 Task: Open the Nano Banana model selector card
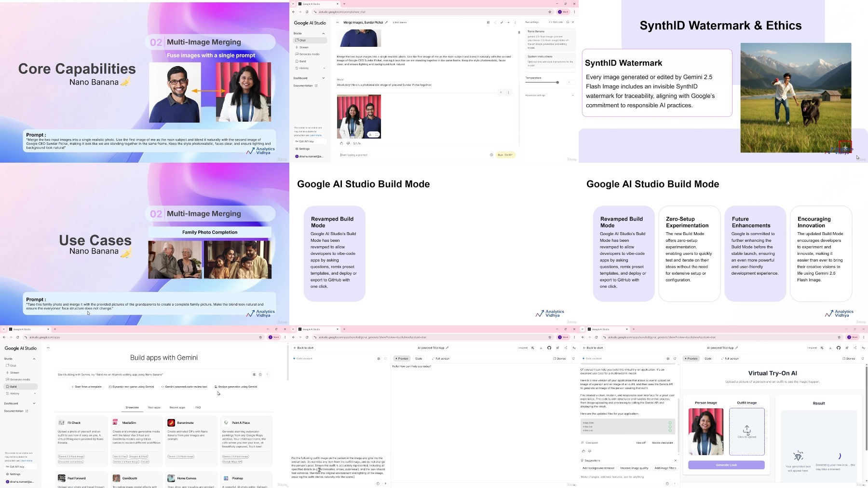pos(550,40)
